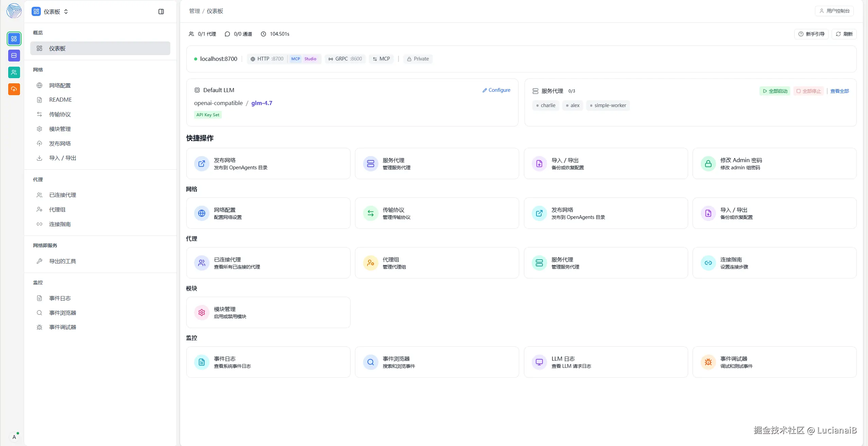Open 网络配置 in the sidebar
Screen dimensions: 868x446
pyautogui.click(x=60, y=85)
